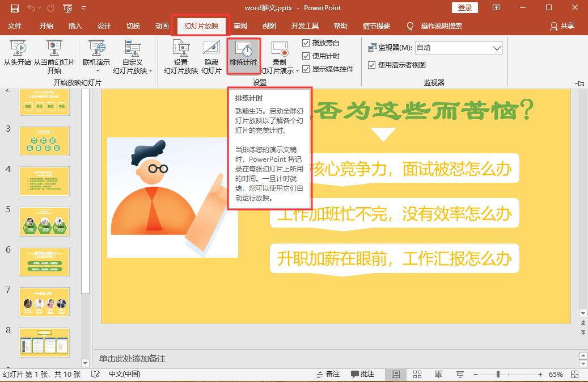Open 阅读视图 reading view from status bar
588x382 pixels.
(x=438, y=374)
